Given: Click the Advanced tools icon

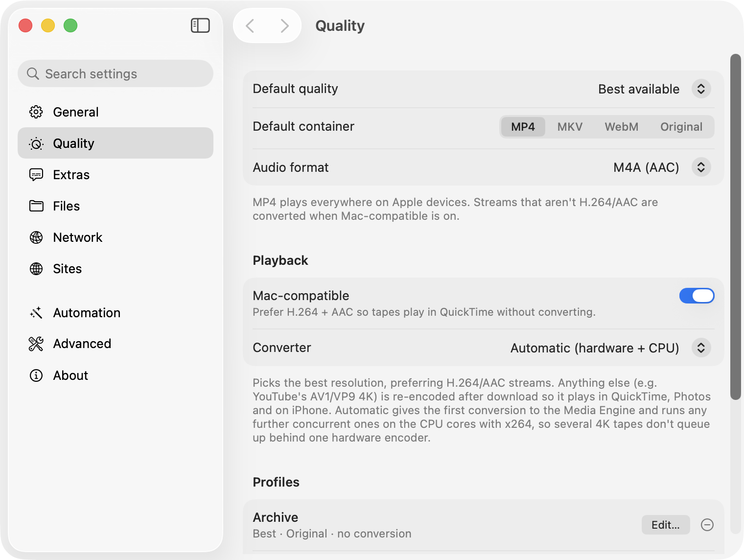Looking at the screenshot, I should point(36,344).
